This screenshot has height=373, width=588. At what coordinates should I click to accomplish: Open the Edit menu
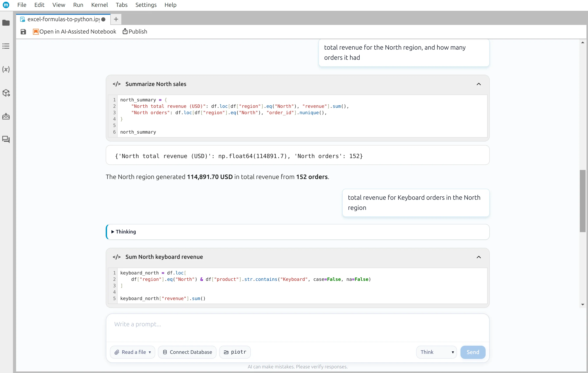(39, 5)
